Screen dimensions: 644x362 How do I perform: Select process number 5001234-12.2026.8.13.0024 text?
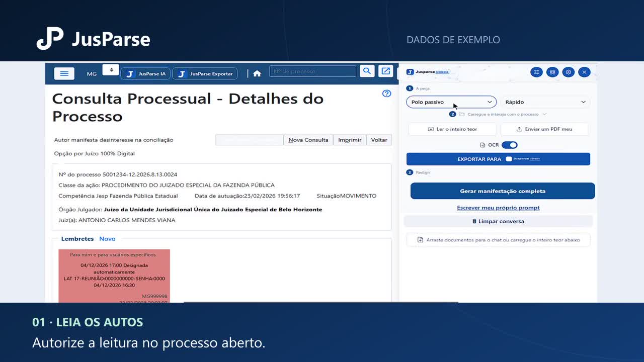click(x=140, y=174)
